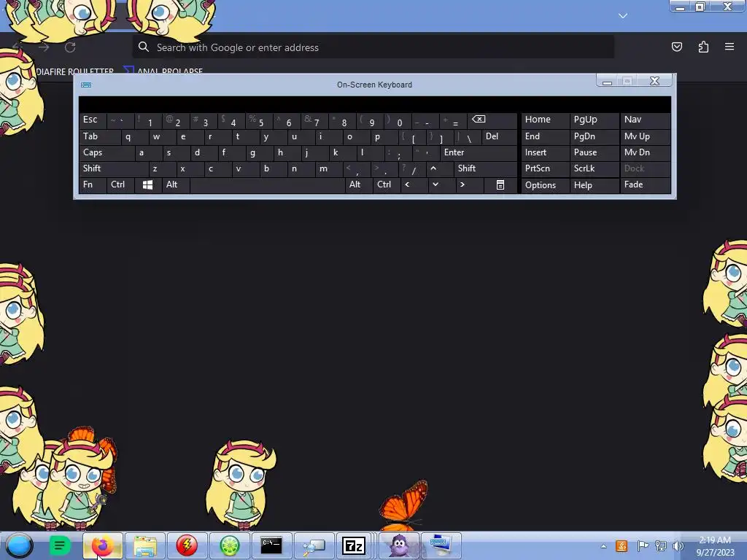Open Firefox from the taskbar
747x560 pixels.
click(x=102, y=545)
